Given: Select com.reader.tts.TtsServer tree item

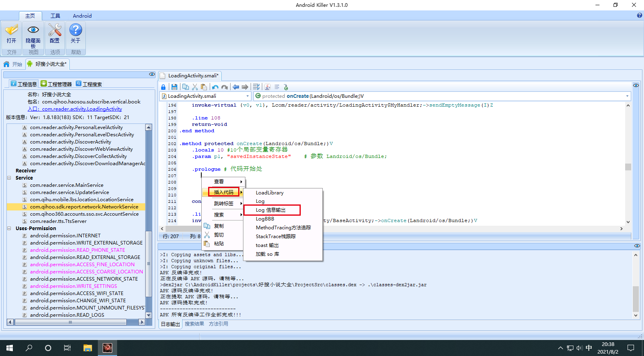Looking at the screenshot, I should point(58,221).
